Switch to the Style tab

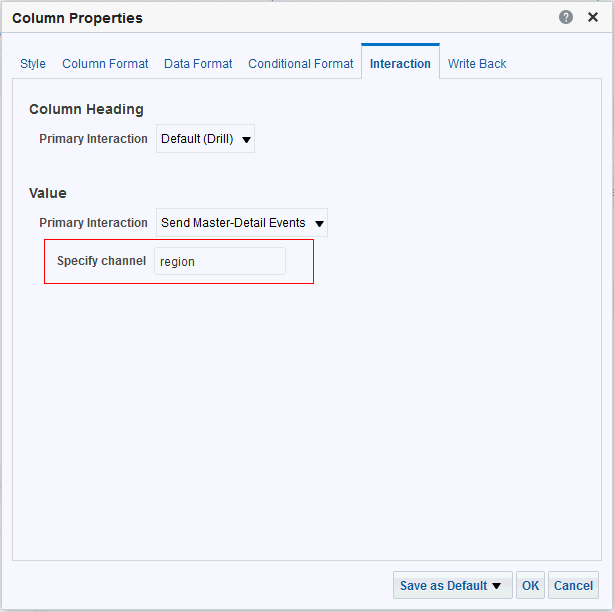33,64
